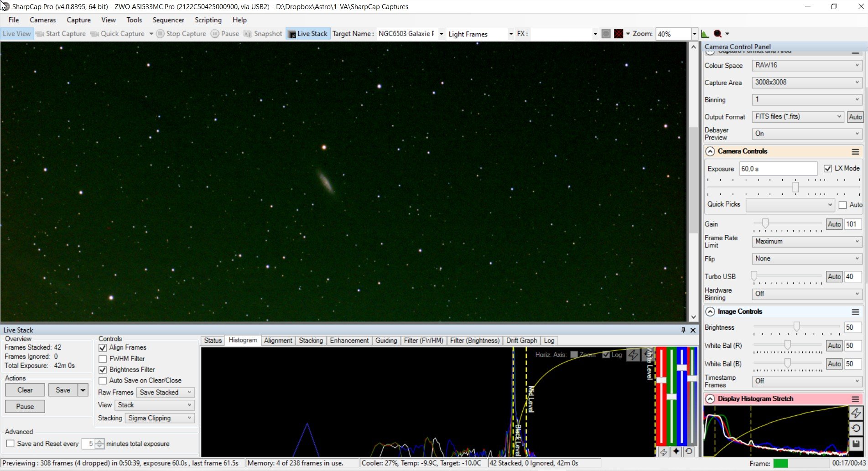Pause live stacking with Pause button

(25, 407)
